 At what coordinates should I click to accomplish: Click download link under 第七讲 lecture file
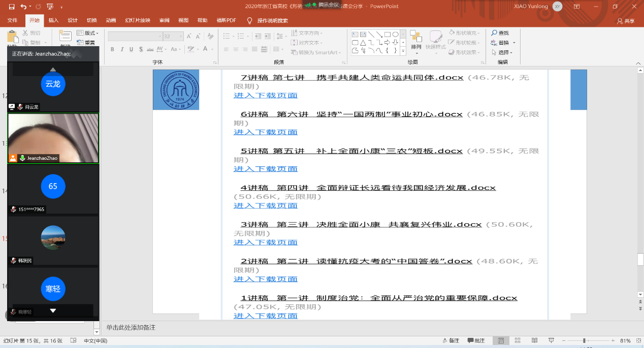(265, 95)
